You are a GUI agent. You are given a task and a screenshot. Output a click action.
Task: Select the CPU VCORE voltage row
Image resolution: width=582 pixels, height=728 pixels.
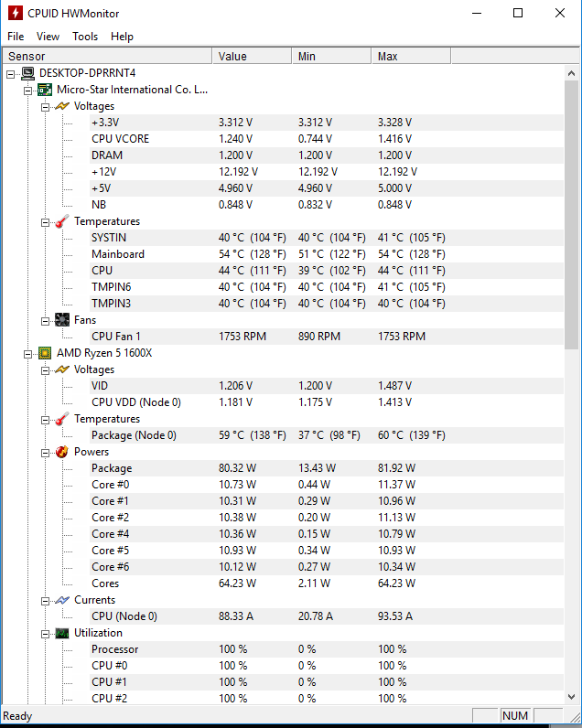point(327,139)
